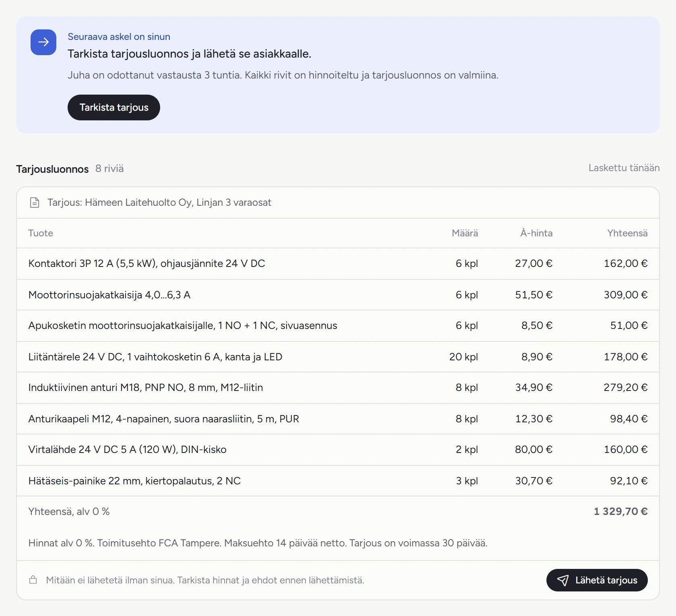Click the Anturikaapeli unit price 12,30 €

tap(534, 419)
